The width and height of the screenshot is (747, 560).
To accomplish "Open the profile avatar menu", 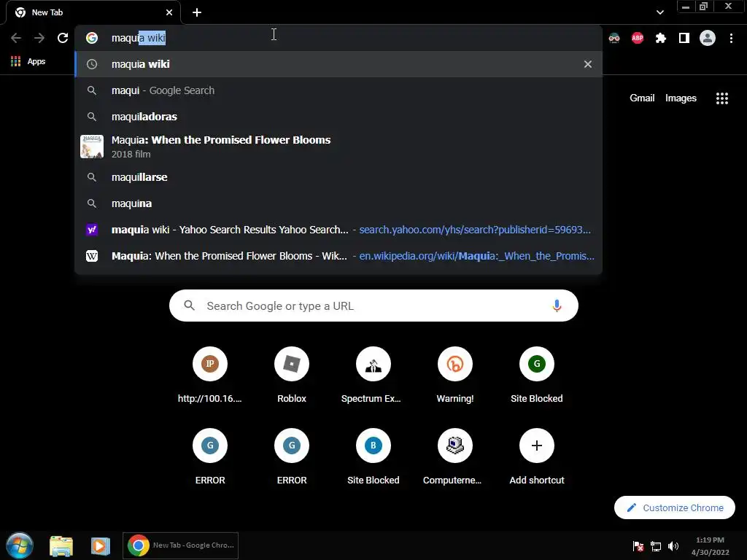I will point(708,38).
